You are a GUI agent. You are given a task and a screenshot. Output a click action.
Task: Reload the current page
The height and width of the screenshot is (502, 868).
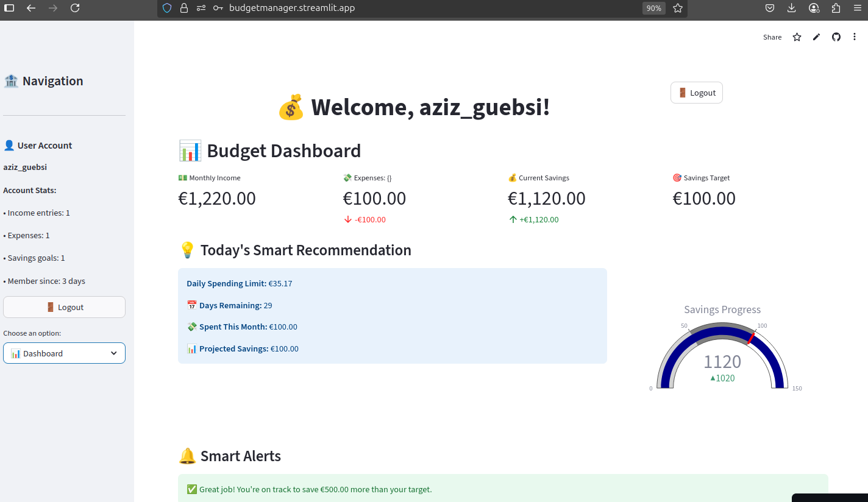[75, 8]
